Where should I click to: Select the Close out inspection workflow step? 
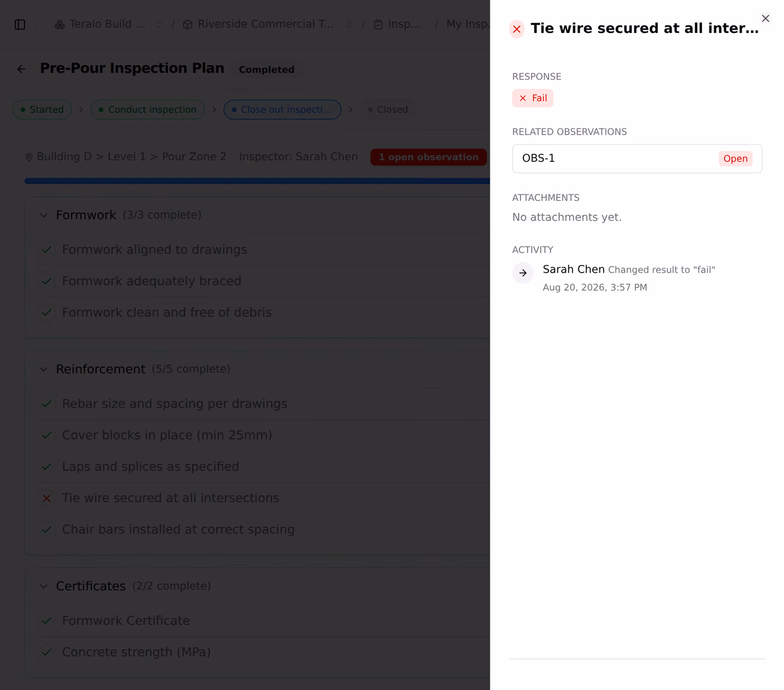coord(282,109)
